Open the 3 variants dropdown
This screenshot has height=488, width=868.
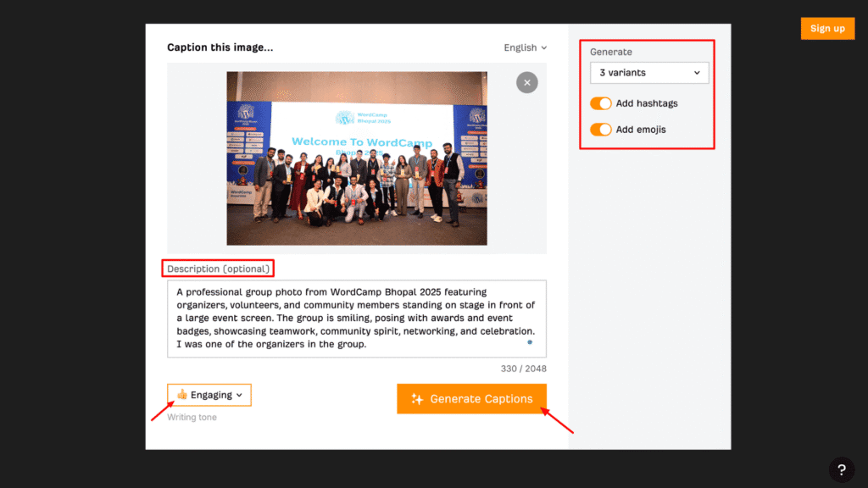click(649, 73)
